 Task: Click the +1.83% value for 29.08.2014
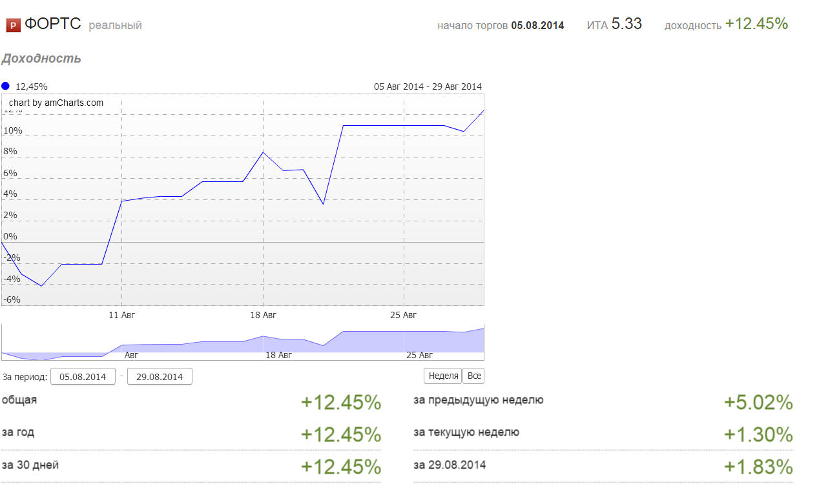pos(758,467)
